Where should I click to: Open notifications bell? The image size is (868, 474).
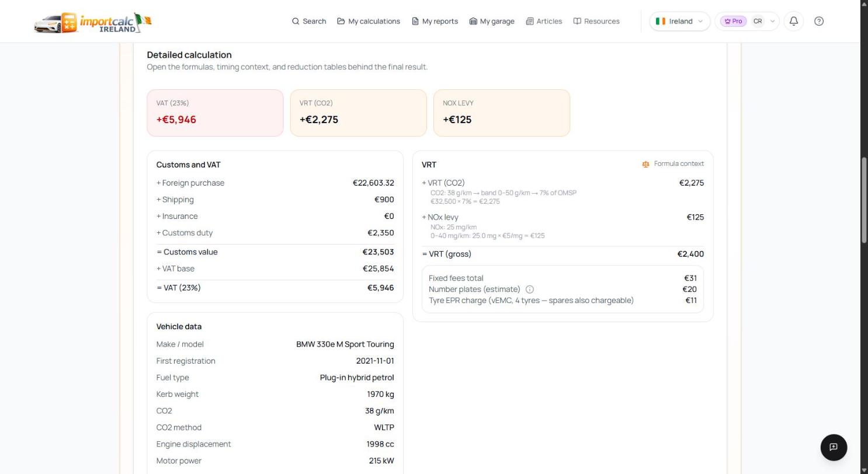(x=794, y=21)
